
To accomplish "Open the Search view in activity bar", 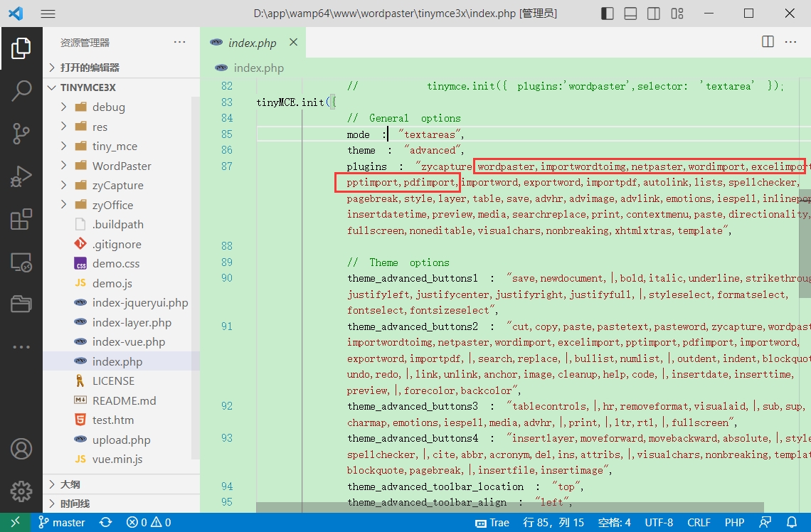I will click(x=21, y=90).
